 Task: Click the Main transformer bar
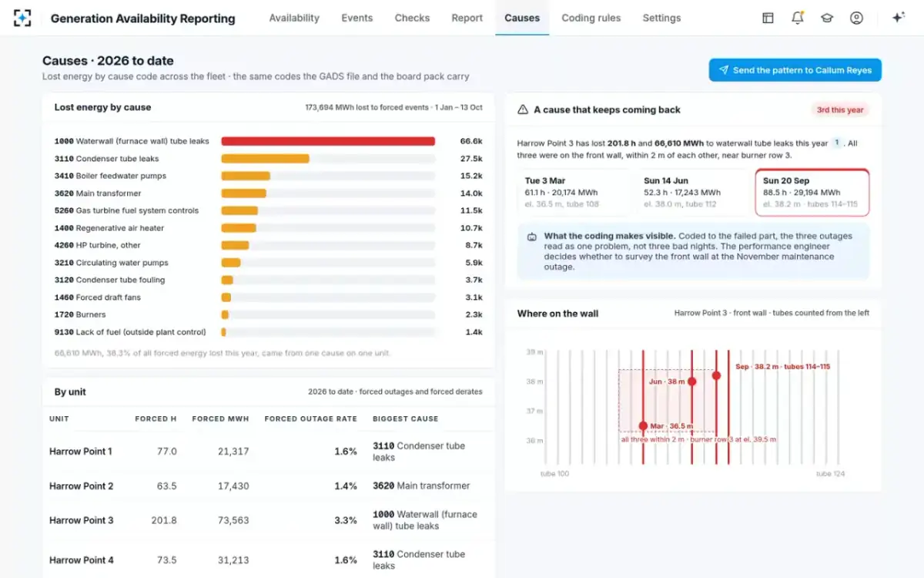(243, 193)
